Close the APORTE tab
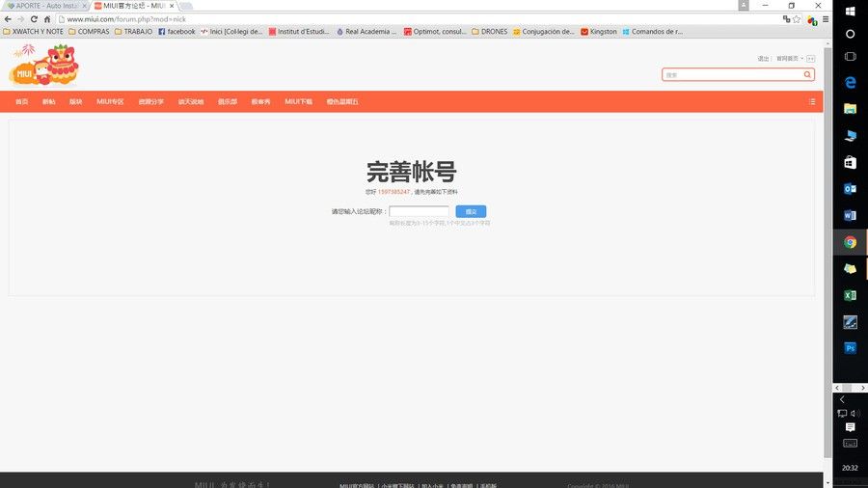 [x=85, y=6]
